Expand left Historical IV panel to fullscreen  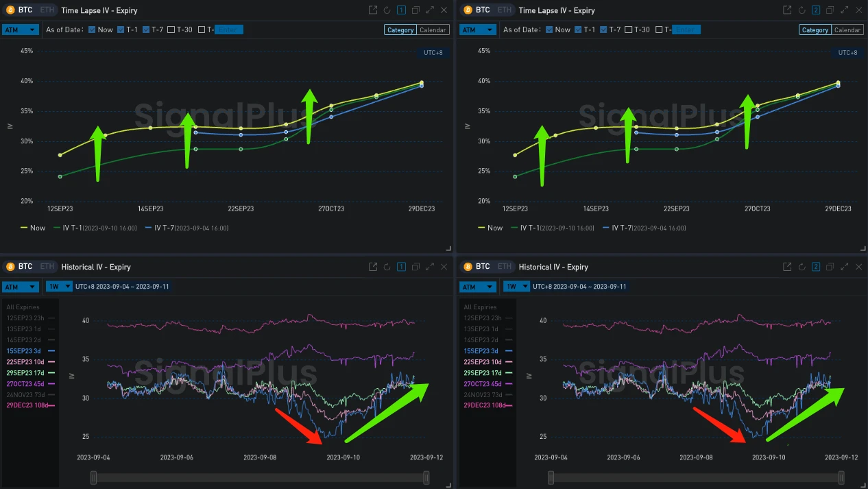(x=430, y=267)
